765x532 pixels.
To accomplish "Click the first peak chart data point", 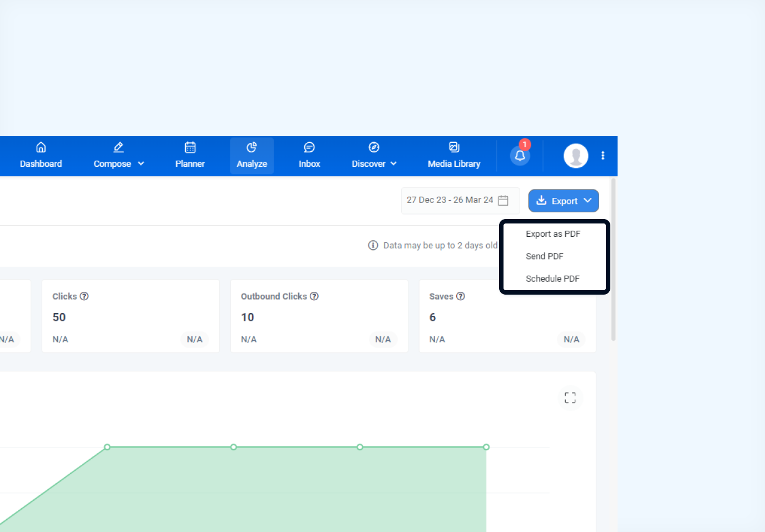I will click(x=107, y=447).
